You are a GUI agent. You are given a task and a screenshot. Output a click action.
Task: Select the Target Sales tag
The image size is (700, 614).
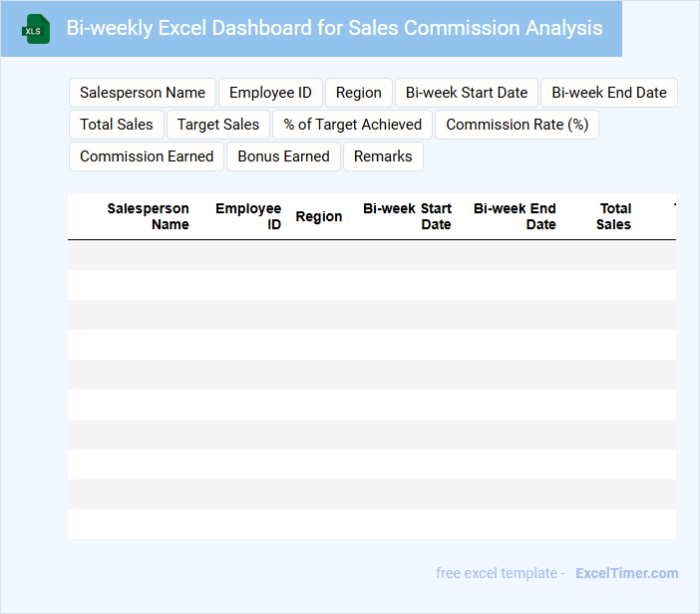[x=218, y=125]
